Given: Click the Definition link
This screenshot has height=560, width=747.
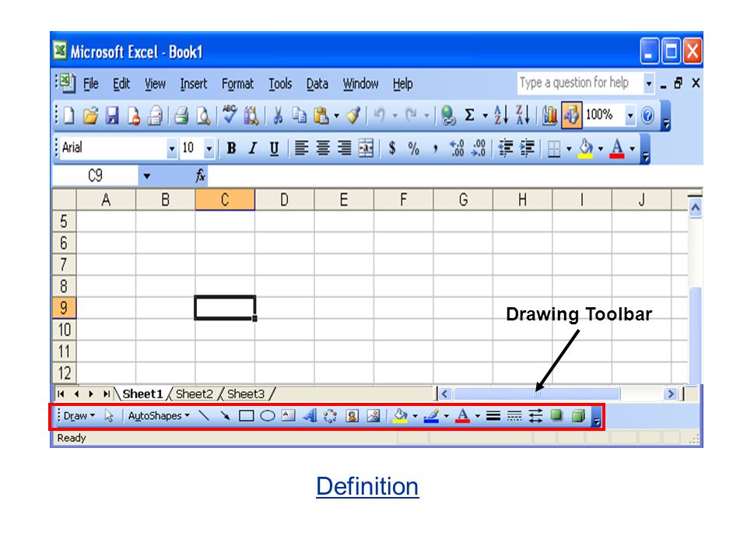Looking at the screenshot, I should pyautogui.click(x=367, y=486).
